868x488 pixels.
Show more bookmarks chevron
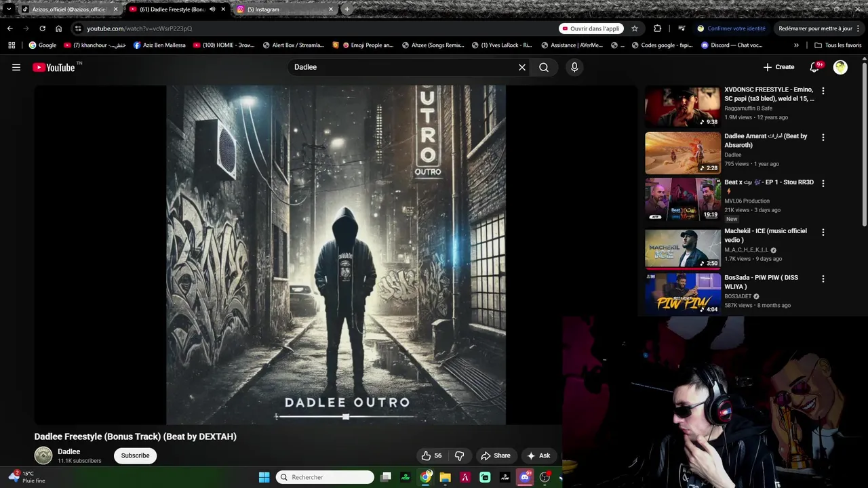pyautogui.click(x=796, y=45)
